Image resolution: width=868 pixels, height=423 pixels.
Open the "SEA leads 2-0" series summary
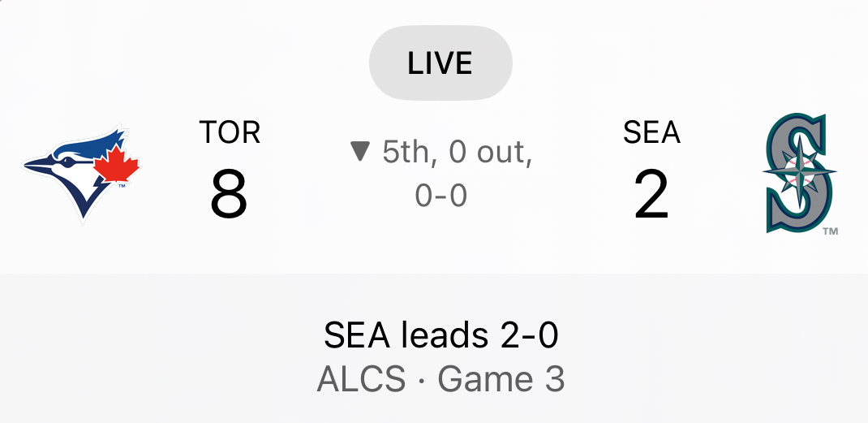440,335
